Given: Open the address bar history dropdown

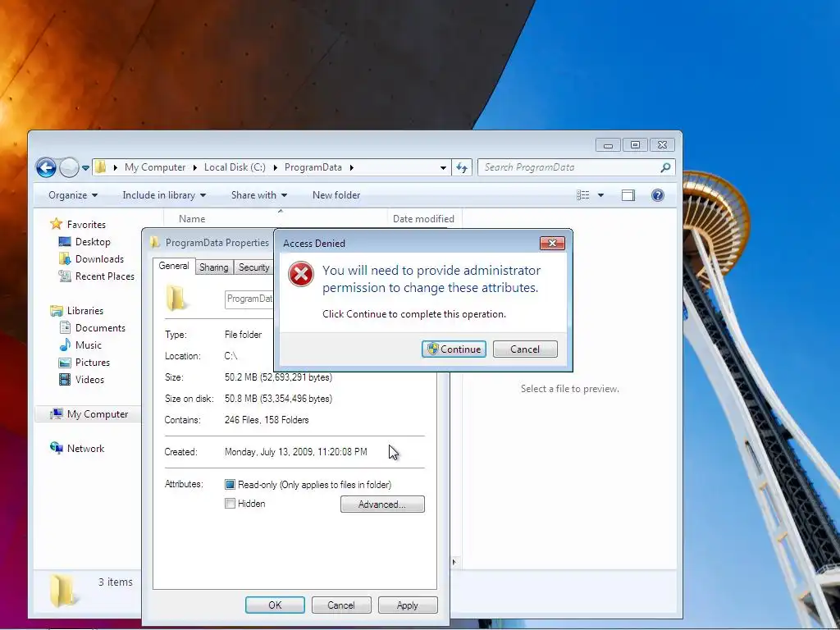Looking at the screenshot, I should click(x=443, y=167).
